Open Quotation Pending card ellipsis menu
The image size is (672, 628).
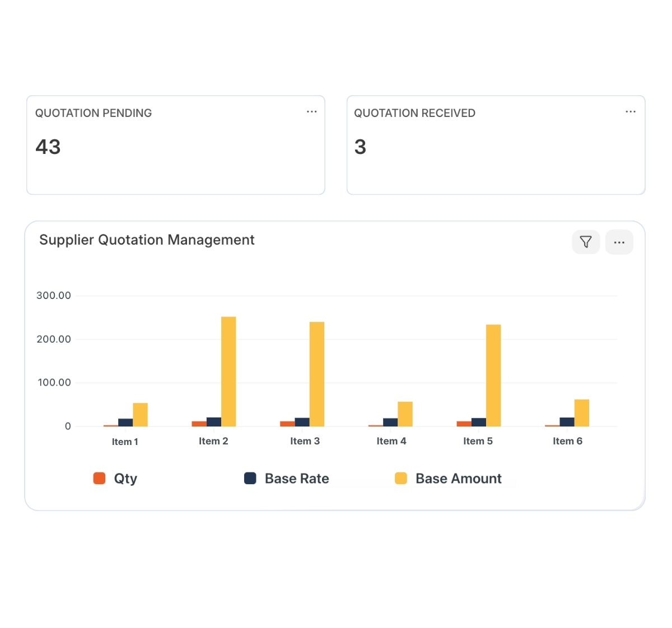311,112
